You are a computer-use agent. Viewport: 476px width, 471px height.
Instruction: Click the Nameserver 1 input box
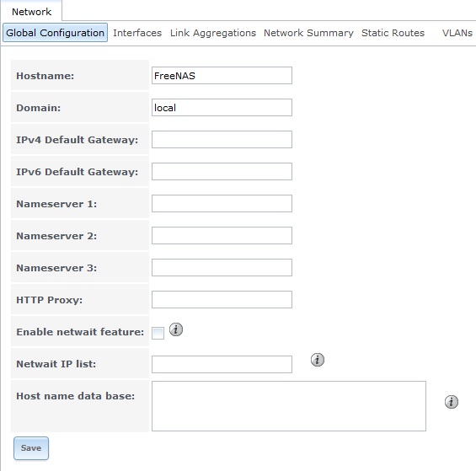[222, 203]
